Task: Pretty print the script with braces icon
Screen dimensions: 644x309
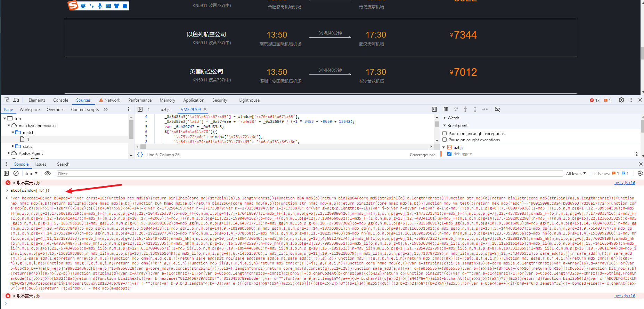Action: pyautogui.click(x=140, y=154)
